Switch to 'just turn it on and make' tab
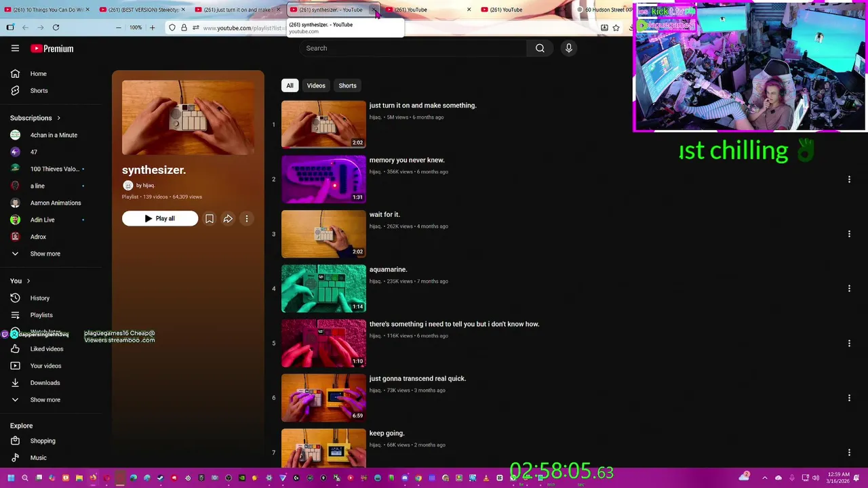Image resolution: width=868 pixels, height=488 pixels. [236, 9]
